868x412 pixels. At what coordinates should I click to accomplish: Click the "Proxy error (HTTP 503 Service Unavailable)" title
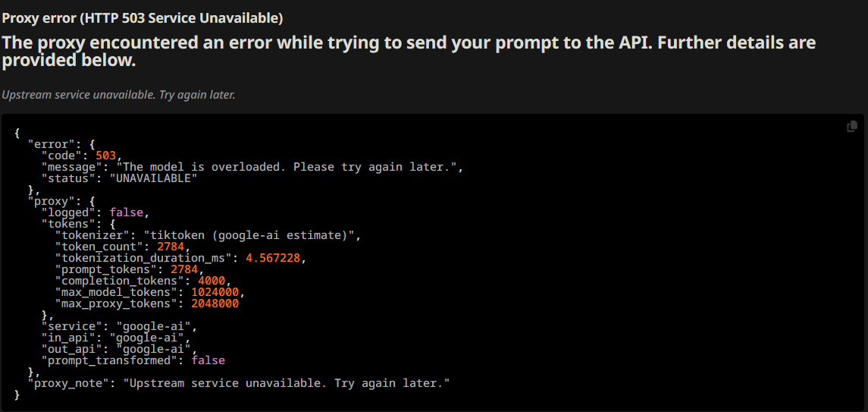tap(143, 18)
